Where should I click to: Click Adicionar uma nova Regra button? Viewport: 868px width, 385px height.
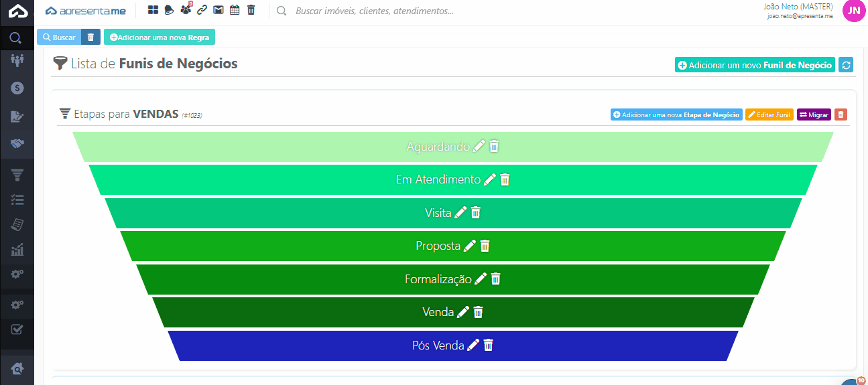[160, 37]
